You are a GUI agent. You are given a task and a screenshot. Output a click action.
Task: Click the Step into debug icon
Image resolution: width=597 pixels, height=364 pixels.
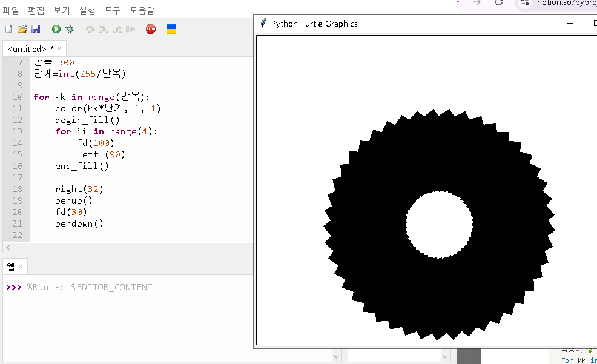click(x=104, y=29)
